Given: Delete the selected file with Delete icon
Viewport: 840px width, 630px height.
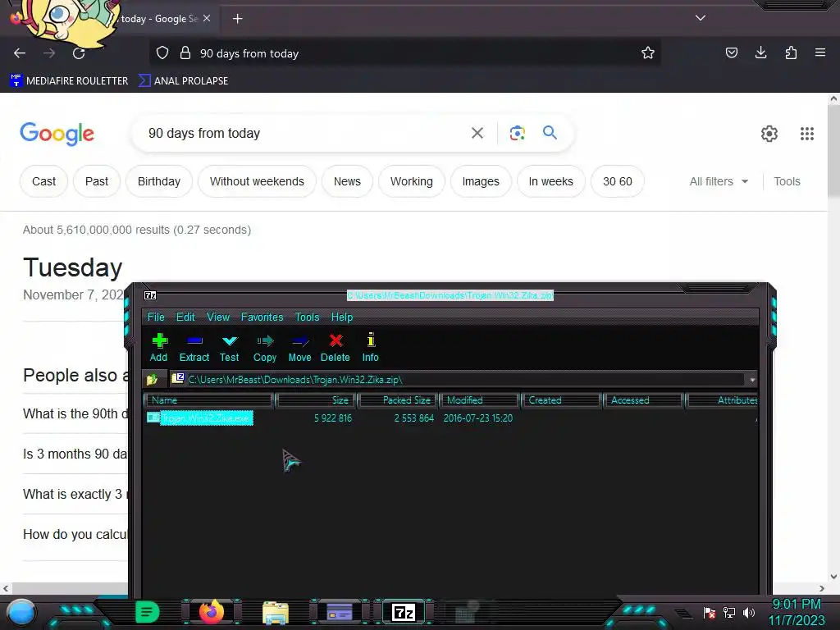Looking at the screenshot, I should (336, 348).
